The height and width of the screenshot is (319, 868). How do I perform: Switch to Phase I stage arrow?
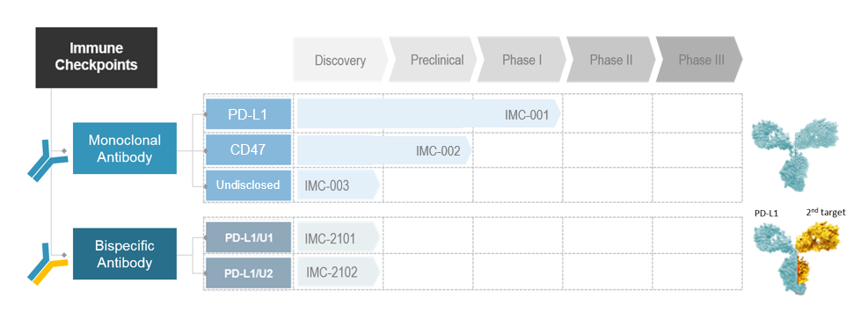[522, 60]
